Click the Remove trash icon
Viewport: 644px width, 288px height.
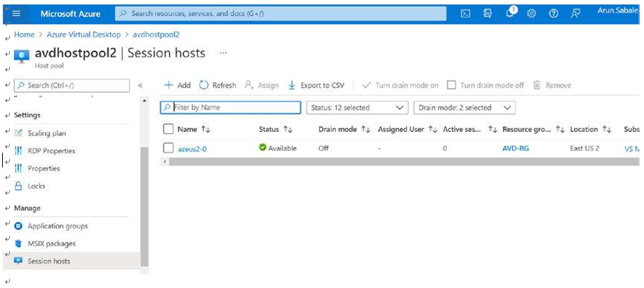[x=537, y=85]
